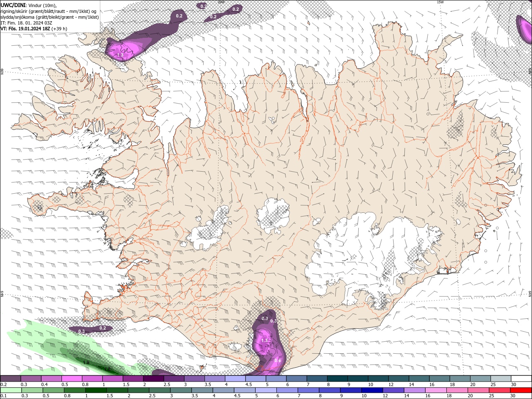This screenshot has width=532, height=399.
Task: Pick the dark teal 8 swatch, upper scale
Action: [337, 379]
